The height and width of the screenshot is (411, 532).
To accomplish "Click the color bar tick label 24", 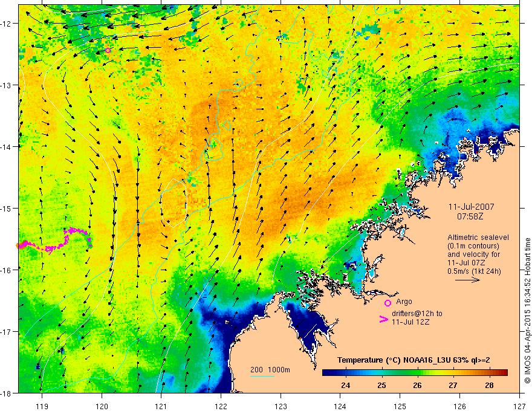I will pyautogui.click(x=346, y=386).
